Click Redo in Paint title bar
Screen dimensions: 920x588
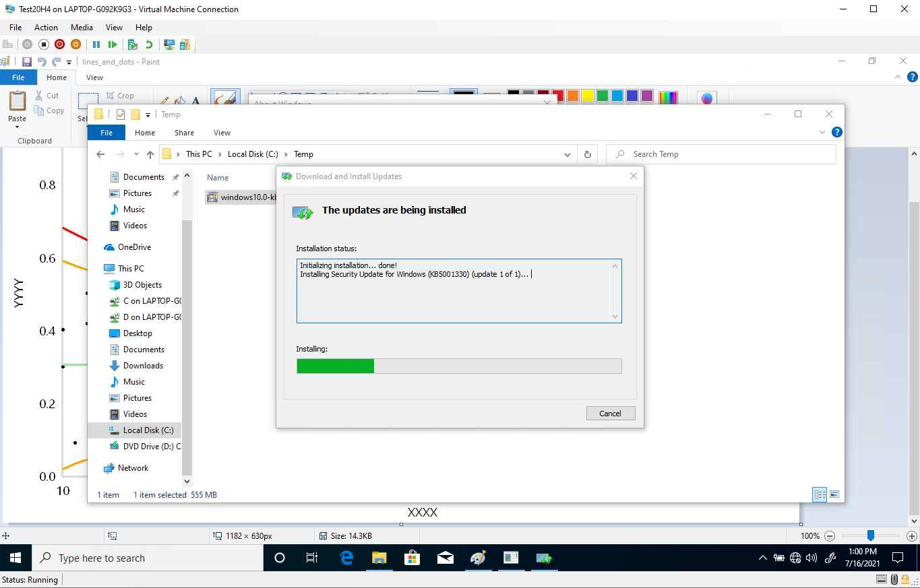[x=57, y=62]
